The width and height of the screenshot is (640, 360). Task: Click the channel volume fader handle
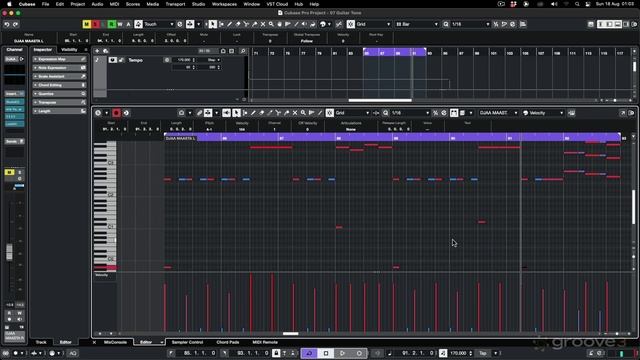[9, 252]
